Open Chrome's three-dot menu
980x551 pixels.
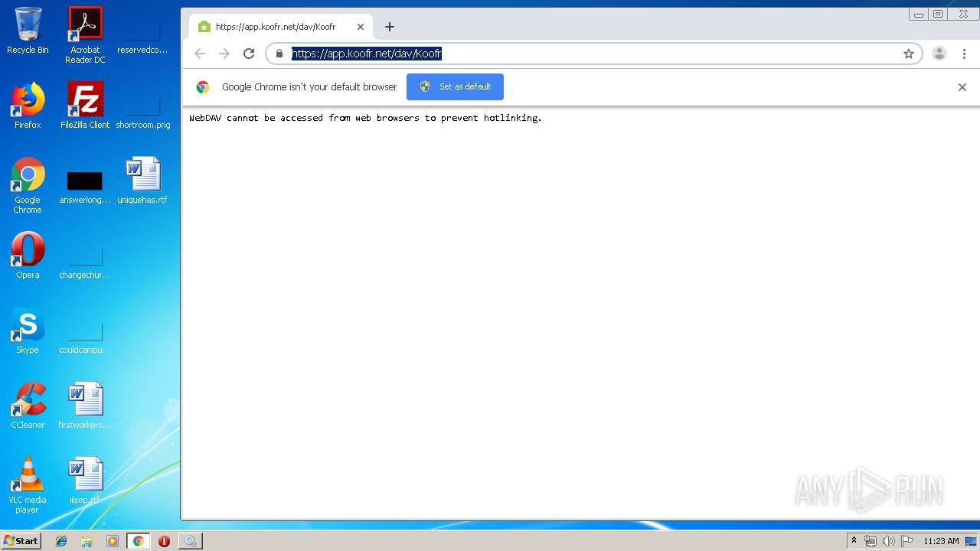click(x=965, y=54)
